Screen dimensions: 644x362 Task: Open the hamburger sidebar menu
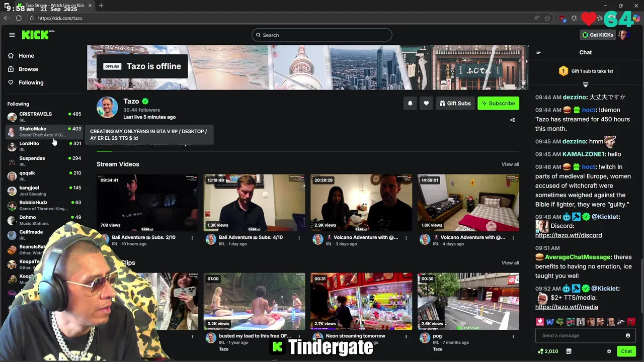pos(12,35)
